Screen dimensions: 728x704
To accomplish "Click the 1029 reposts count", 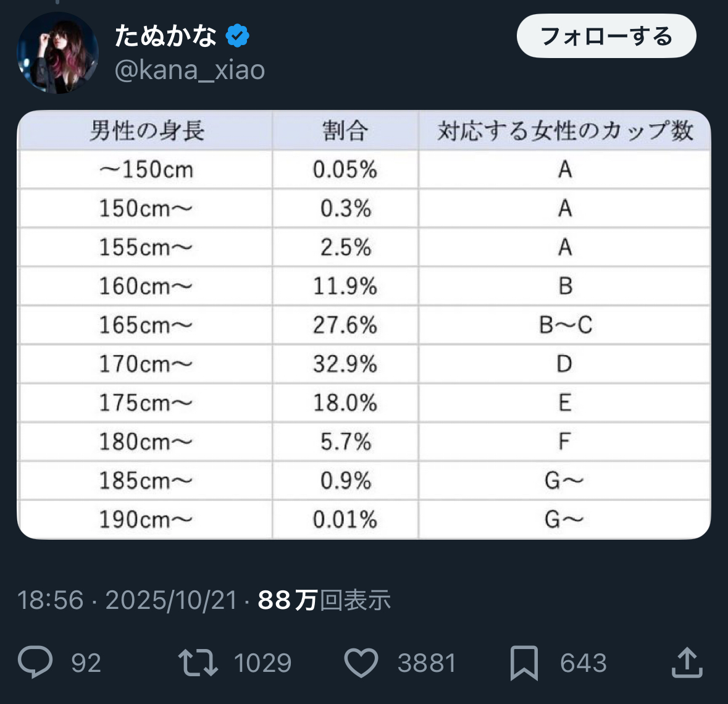I will coord(262,663).
